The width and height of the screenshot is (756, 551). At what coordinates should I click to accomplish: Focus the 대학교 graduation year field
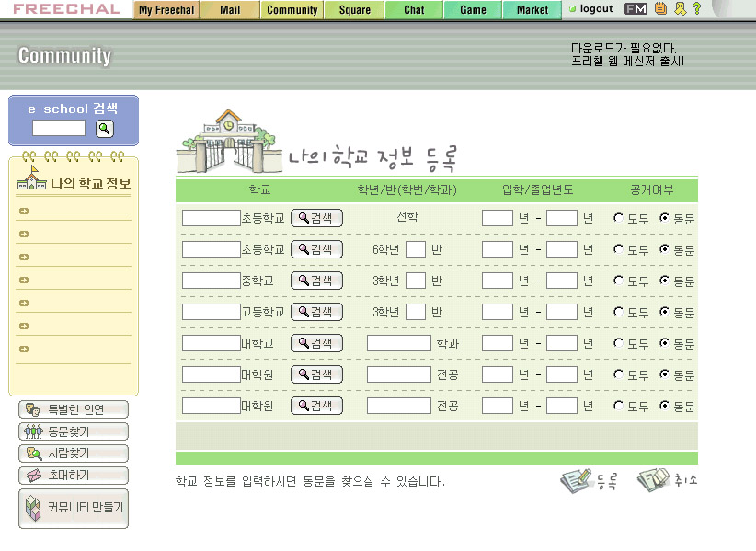(x=562, y=343)
